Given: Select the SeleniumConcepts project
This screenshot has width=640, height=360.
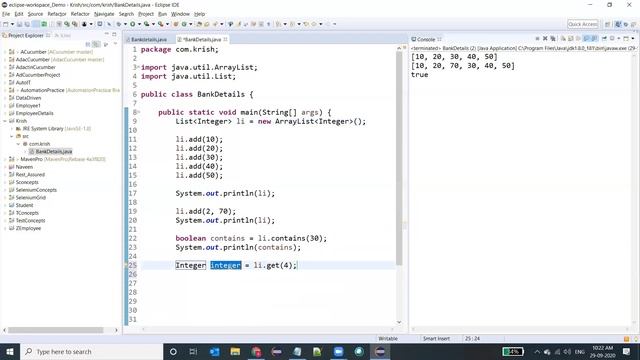Looking at the screenshot, I should pyautogui.click(x=36, y=190).
